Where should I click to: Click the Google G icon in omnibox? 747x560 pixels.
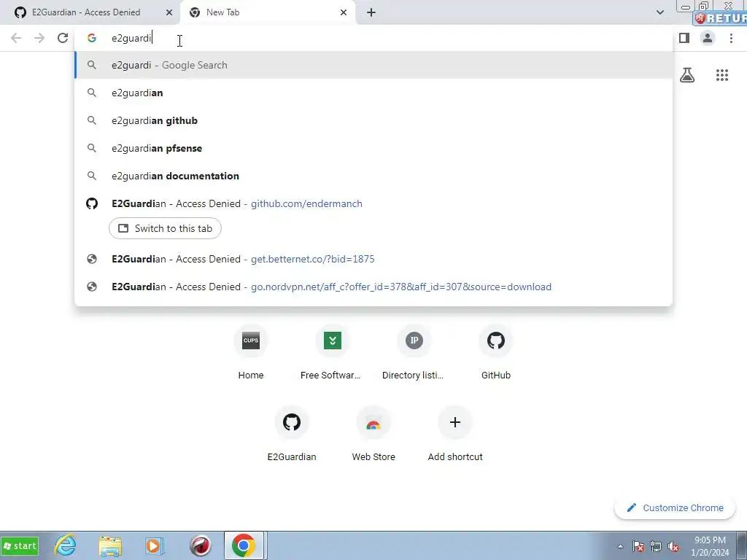[x=92, y=38]
